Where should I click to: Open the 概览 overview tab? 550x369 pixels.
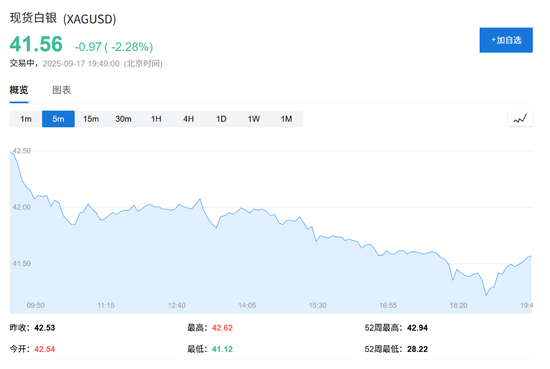pyautogui.click(x=19, y=90)
